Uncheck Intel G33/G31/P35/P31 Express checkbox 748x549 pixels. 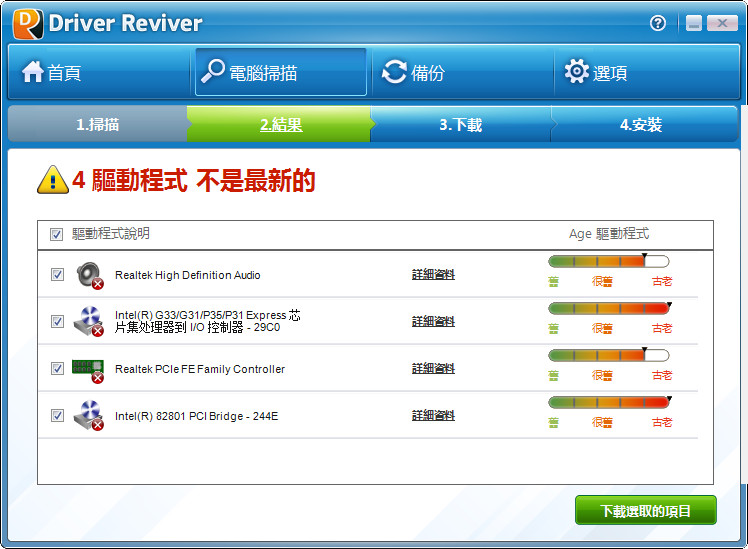coord(57,321)
